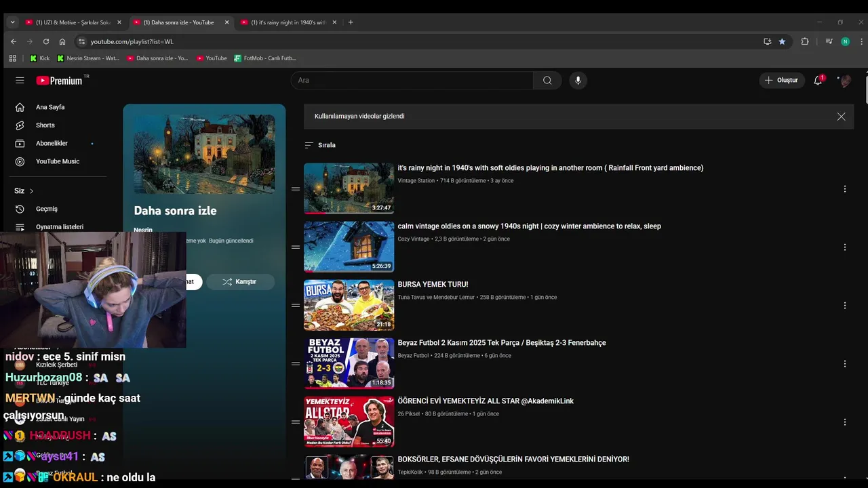868x488 pixels.
Task: Open the Kick bookmark
Action: coord(39,58)
